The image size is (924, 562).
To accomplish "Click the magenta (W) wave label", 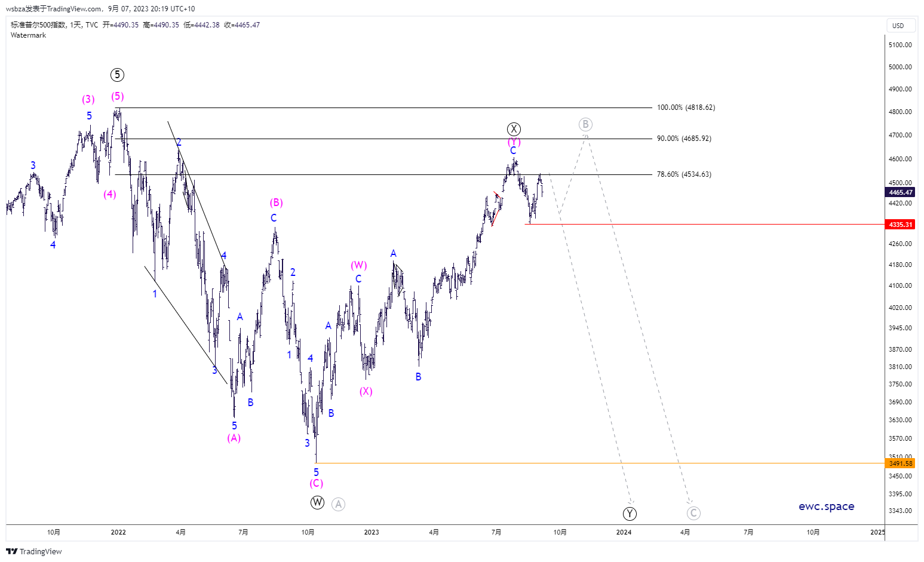I will pyautogui.click(x=358, y=265).
